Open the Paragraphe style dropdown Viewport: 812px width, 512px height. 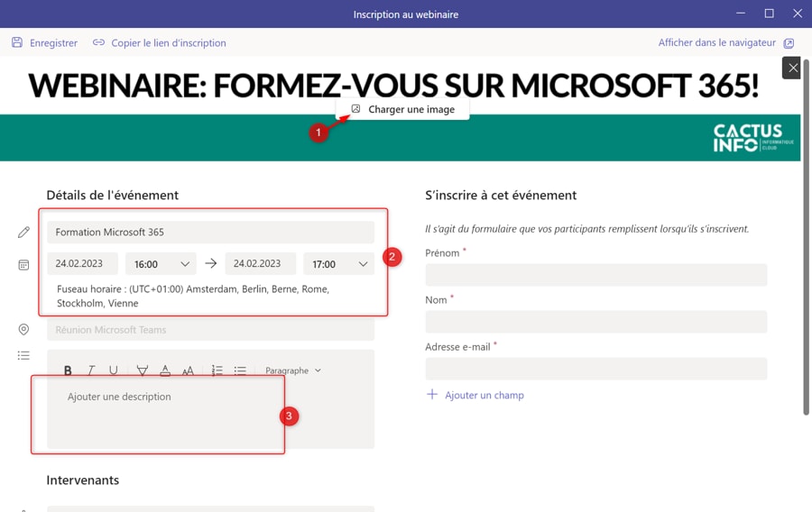tap(293, 370)
